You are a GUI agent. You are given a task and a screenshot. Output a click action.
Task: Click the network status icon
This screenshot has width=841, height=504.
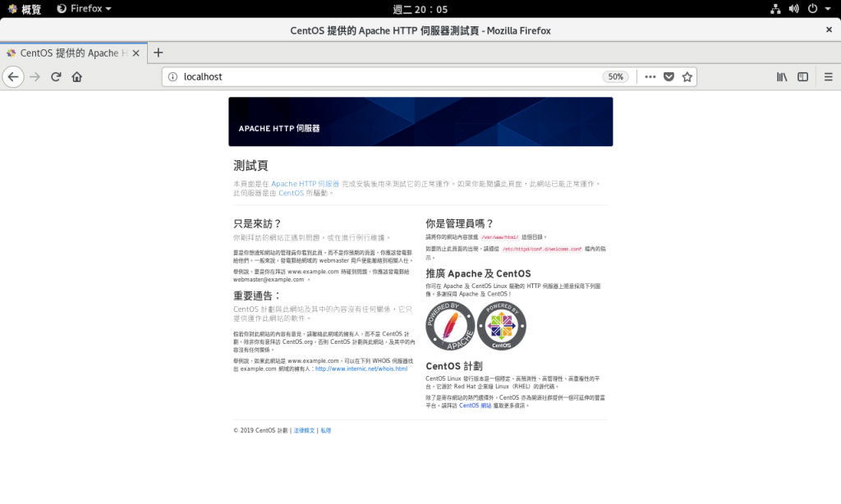775,8
